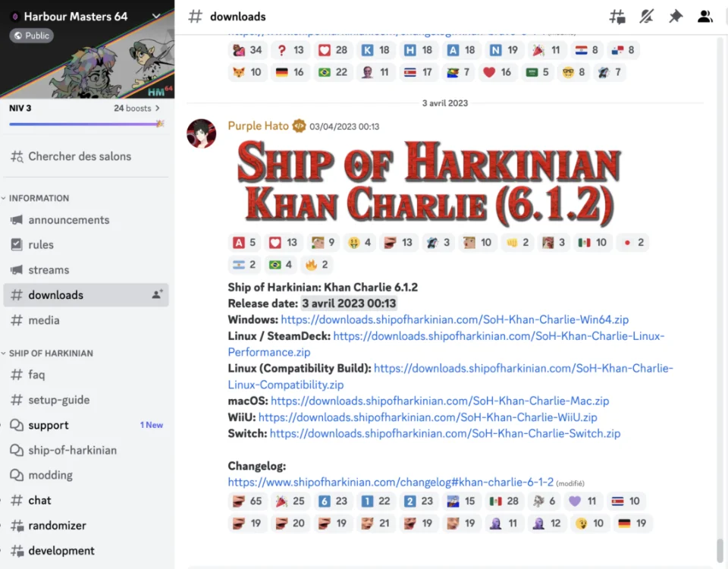Toggle the number 6 reaction with 23
The image size is (728, 569).
(333, 501)
